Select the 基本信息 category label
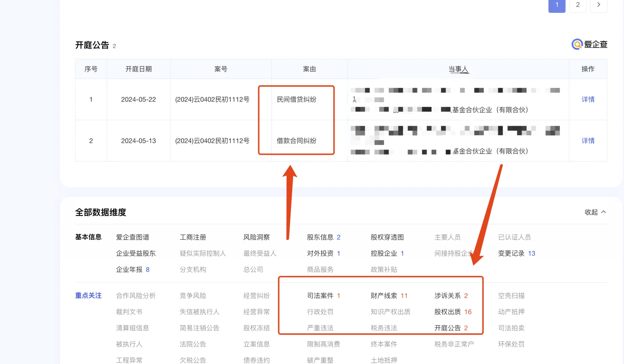The height and width of the screenshot is (364, 624). [88, 237]
